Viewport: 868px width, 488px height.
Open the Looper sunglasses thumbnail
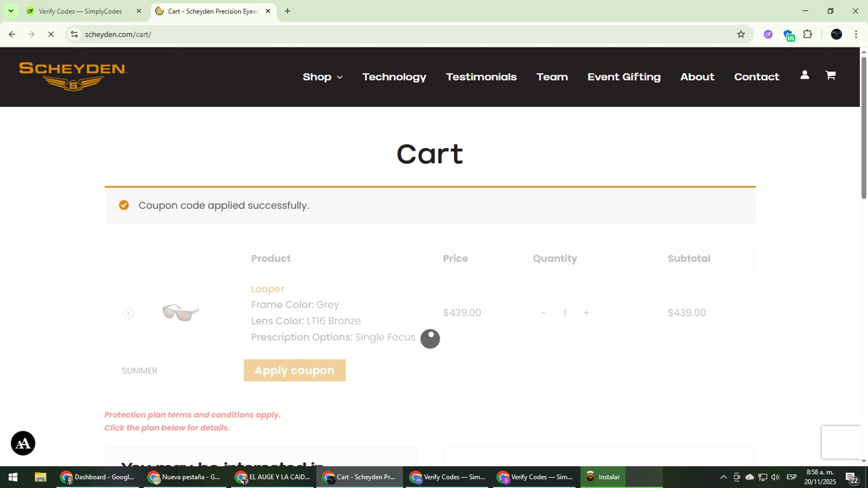point(180,312)
